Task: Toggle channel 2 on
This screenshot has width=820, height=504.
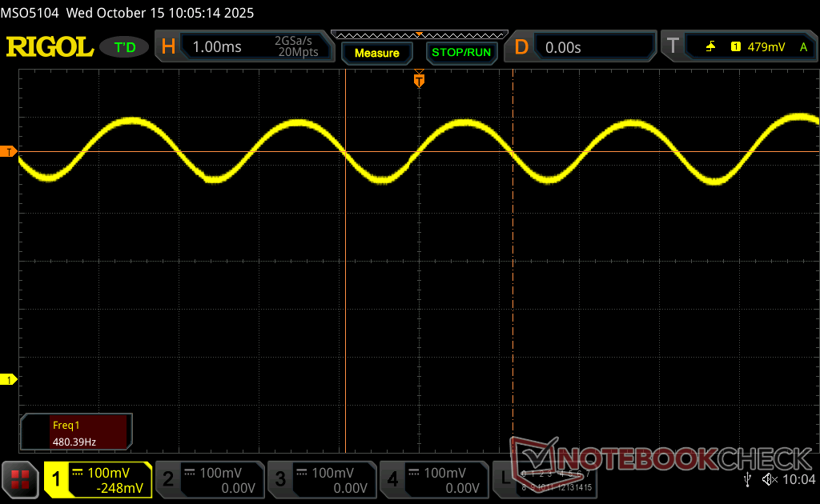Action: [x=210, y=479]
